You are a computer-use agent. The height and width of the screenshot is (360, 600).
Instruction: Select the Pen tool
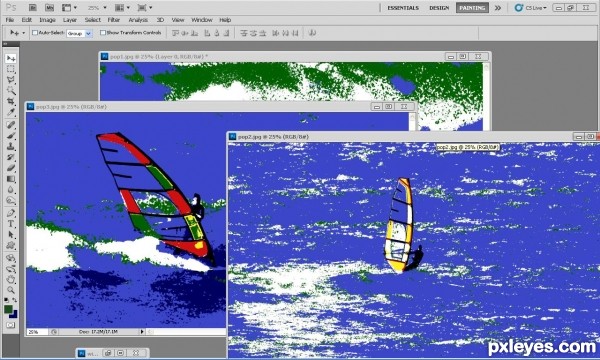(x=11, y=213)
